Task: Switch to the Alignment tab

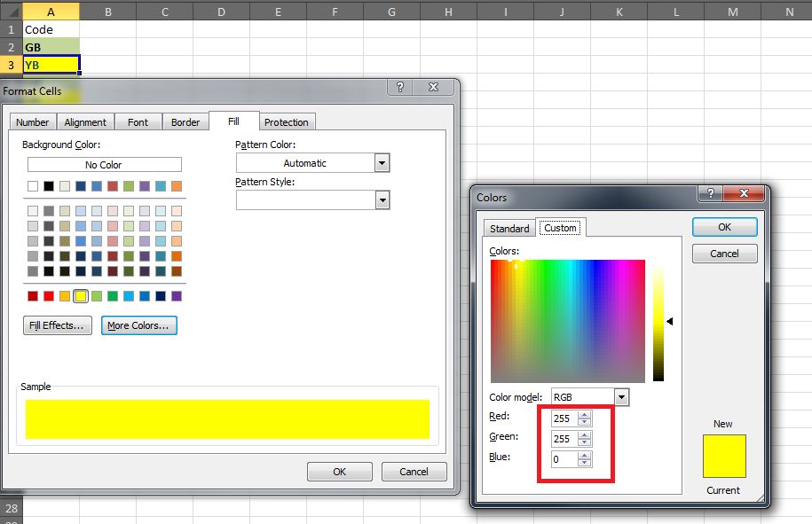Action: click(x=85, y=122)
